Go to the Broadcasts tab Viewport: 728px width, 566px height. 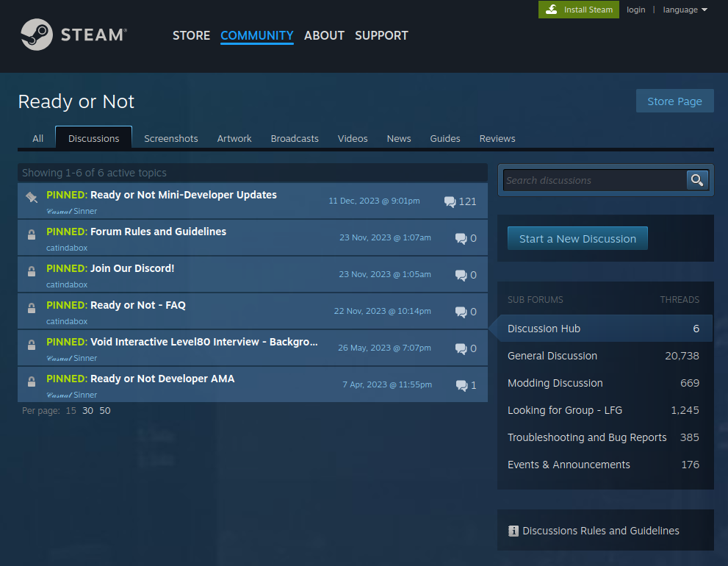(295, 138)
